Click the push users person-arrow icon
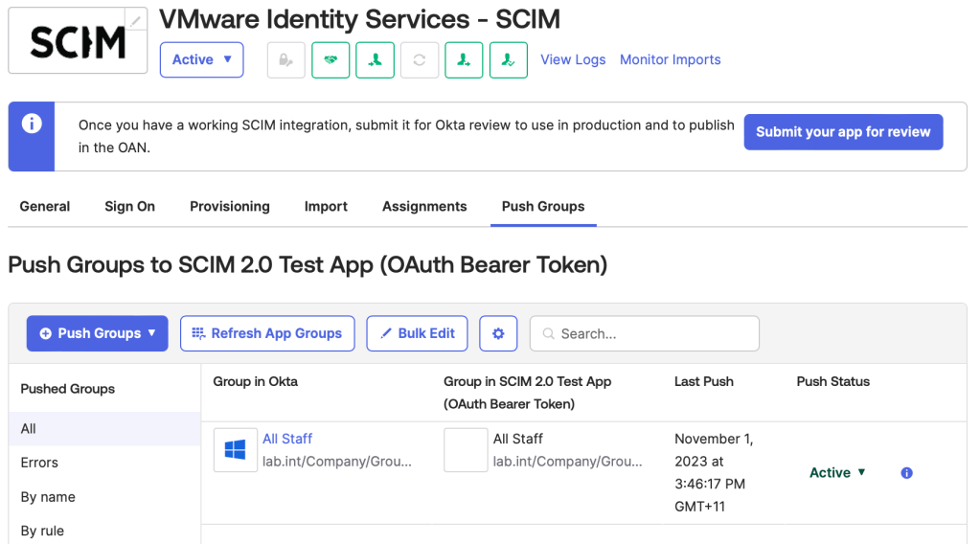 (464, 59)
